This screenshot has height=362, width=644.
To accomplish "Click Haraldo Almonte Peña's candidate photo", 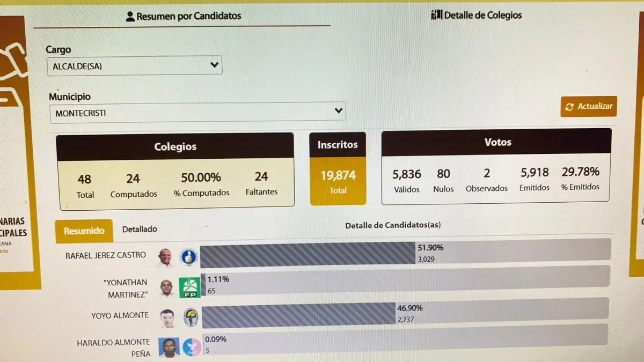I will [x=169, y=348].
